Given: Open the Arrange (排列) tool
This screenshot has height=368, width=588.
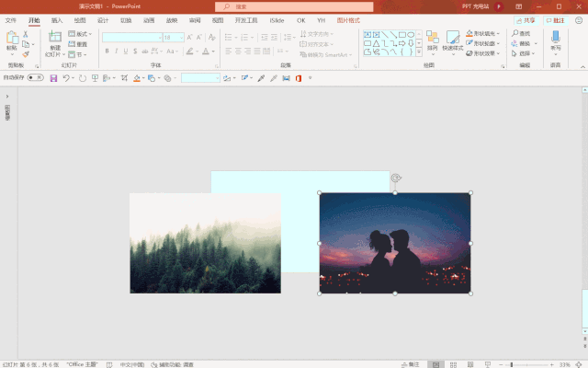Looking at the screenshot, I should pyautogui.click(x=432, y=41).
